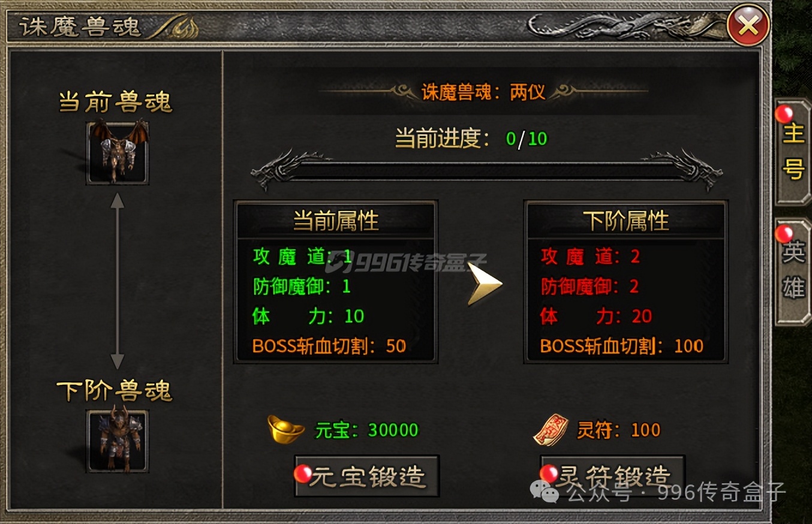Click the golden arrow between attribute panels

[484, 284]
